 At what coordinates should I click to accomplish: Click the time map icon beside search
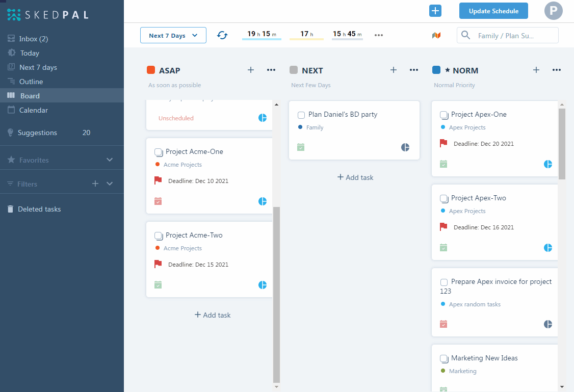pos(436,36)
